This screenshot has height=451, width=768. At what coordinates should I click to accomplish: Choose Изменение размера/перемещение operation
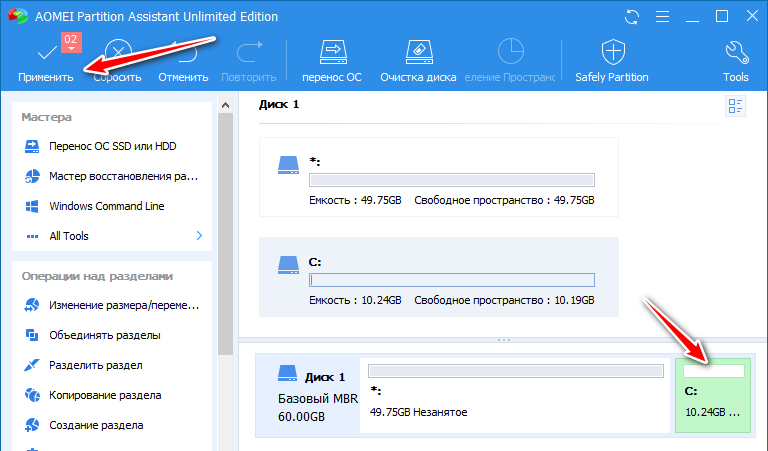pos(112,305)
